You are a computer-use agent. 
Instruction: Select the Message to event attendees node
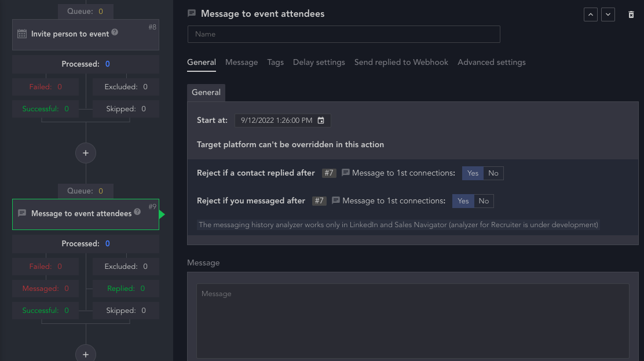click(x=86, y=214)
